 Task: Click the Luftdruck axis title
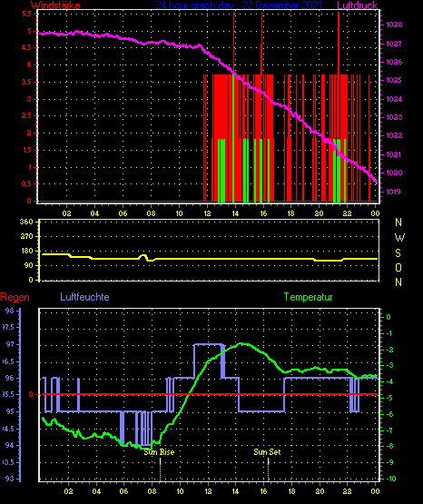(x=357, y=5)
